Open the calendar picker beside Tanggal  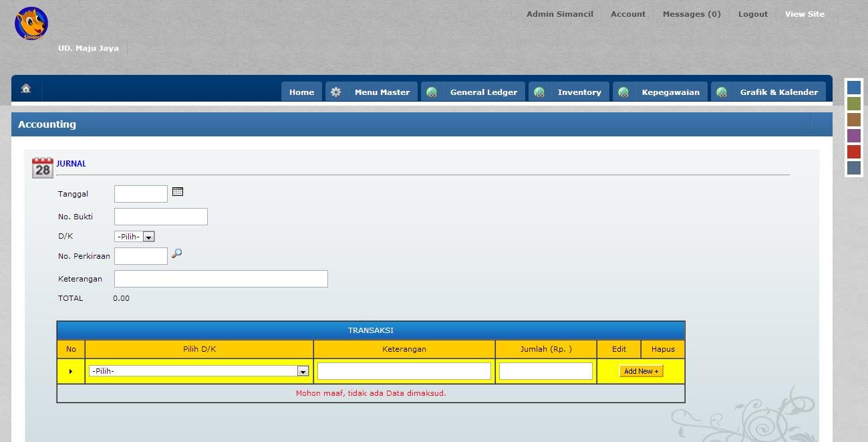tap(177, 191)
